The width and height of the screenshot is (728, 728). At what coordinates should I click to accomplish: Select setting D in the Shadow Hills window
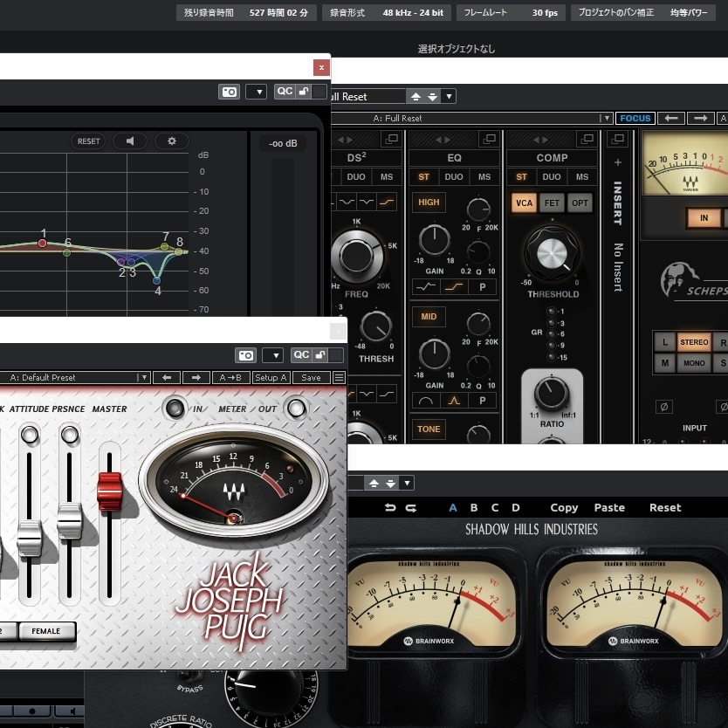[516, 507]
